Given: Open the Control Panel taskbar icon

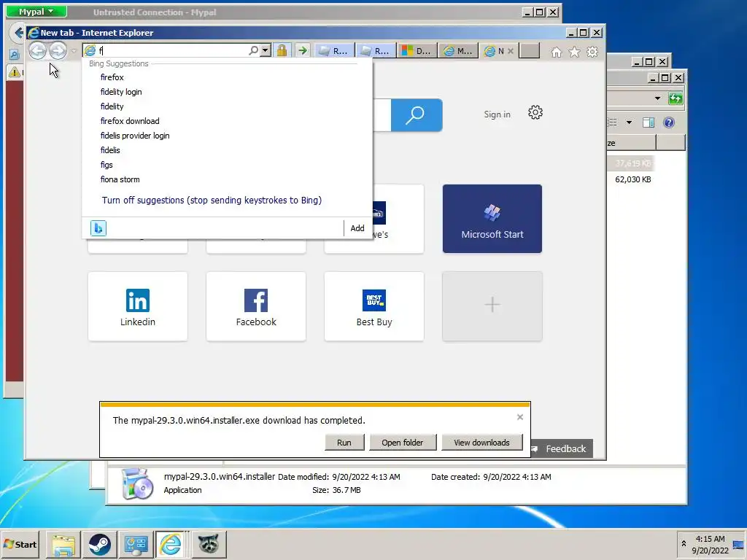Looking at the screenshot, I should point(136,544).
